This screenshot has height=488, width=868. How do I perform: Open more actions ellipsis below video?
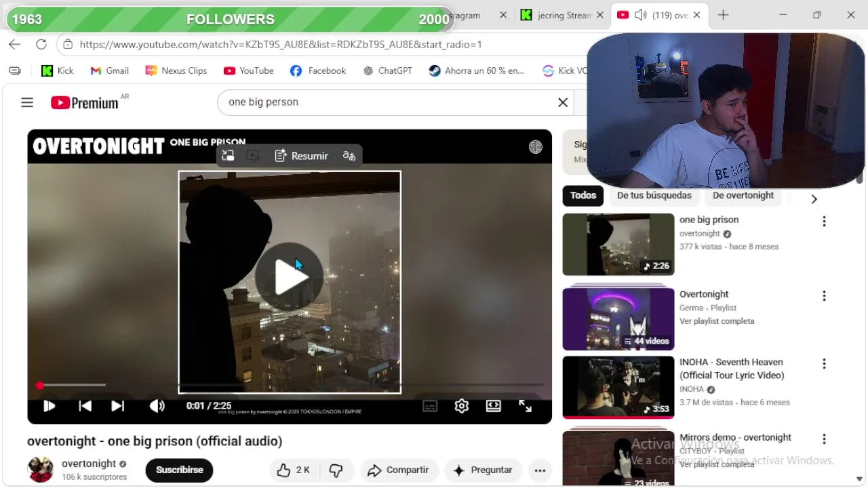click(x=540, y=470)
